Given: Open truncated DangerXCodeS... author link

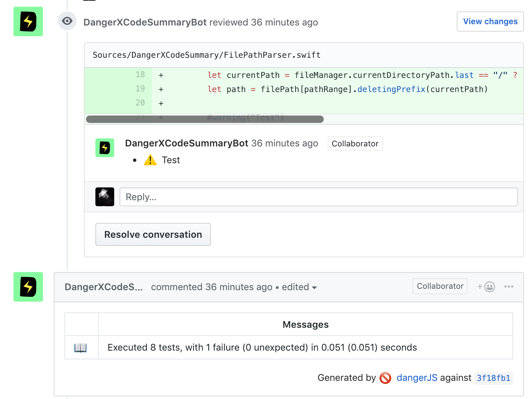Looking at the screenshot, I should [x=103, y=287].
